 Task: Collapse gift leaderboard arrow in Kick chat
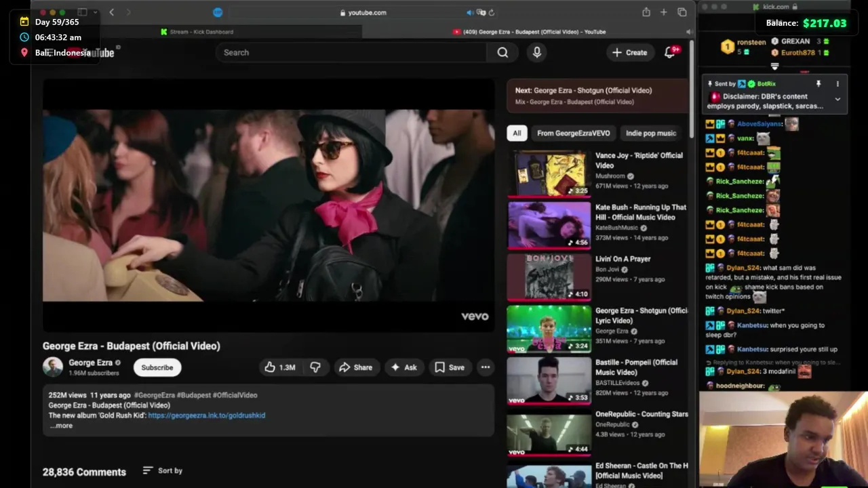(x=774, y=66)
